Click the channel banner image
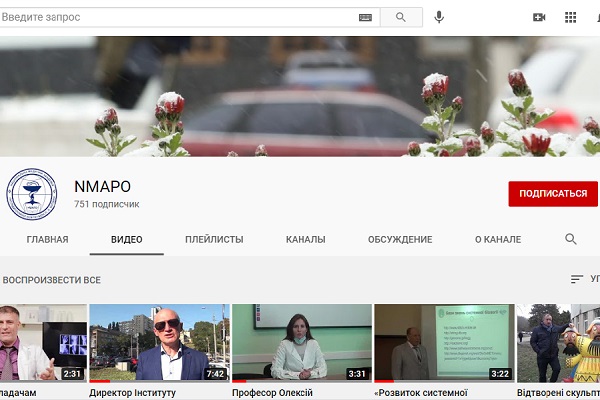The height and width of the screenshot is (400, 600). pyautogui.click(x=300, y=96)
